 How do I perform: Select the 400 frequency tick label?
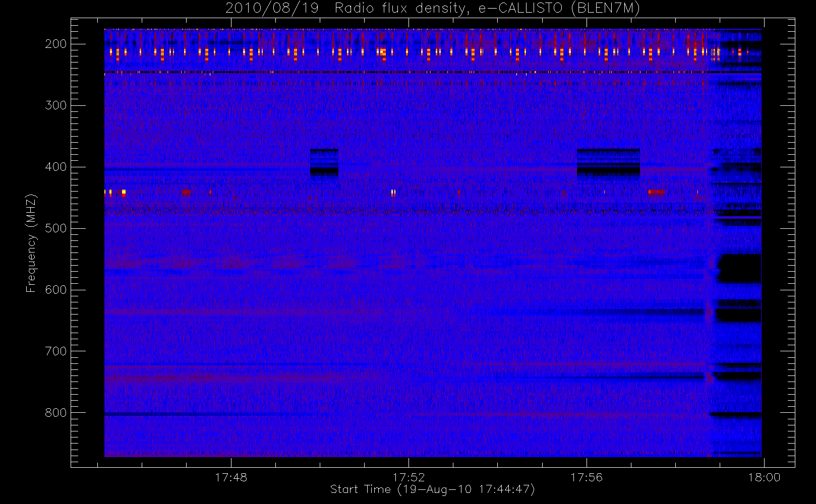pyautogui.click(x=55, y=167)
